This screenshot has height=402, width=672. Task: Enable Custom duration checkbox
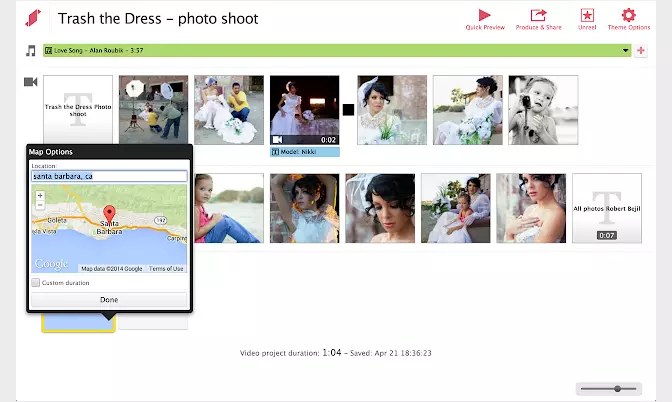tap(36, 282)
